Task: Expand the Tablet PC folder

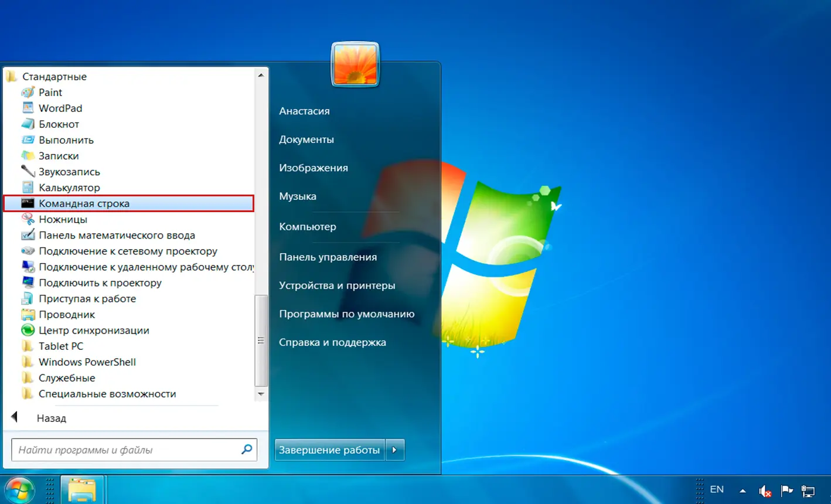Action: 61,346
